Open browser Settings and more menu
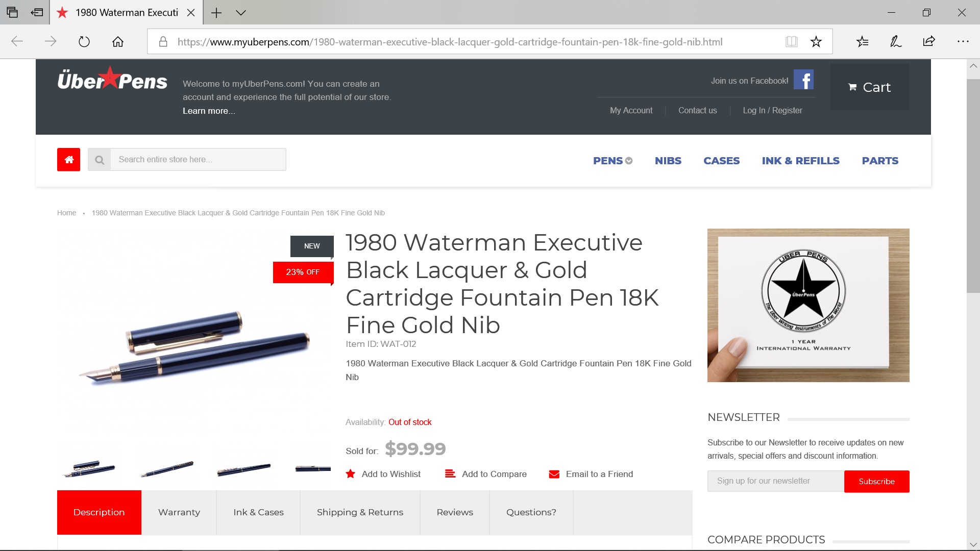This screenshot has width=980, height=551. (963, 42)
